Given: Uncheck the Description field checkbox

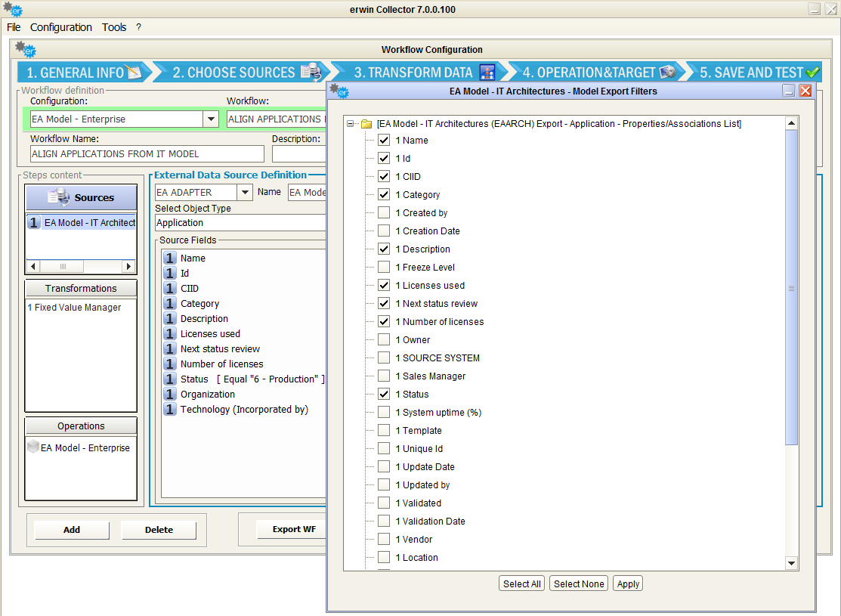Looking at the screenshot, I should coord(384,249).
